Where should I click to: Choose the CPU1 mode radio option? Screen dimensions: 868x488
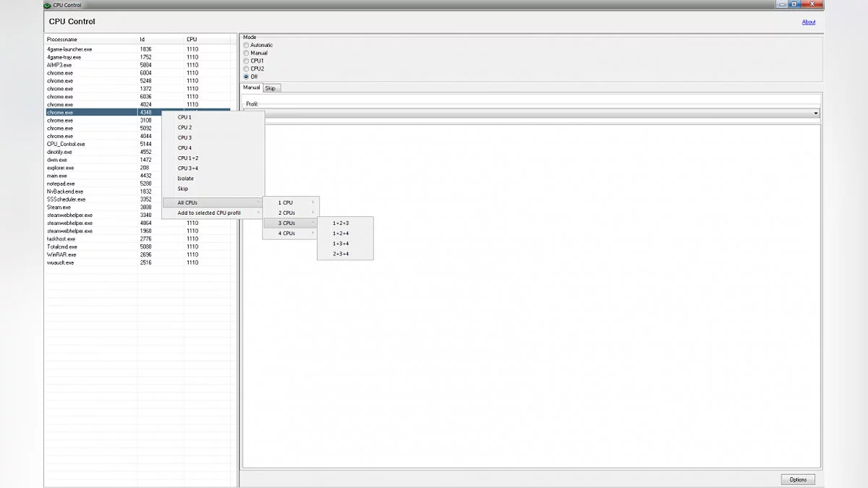tap(246, 61)
